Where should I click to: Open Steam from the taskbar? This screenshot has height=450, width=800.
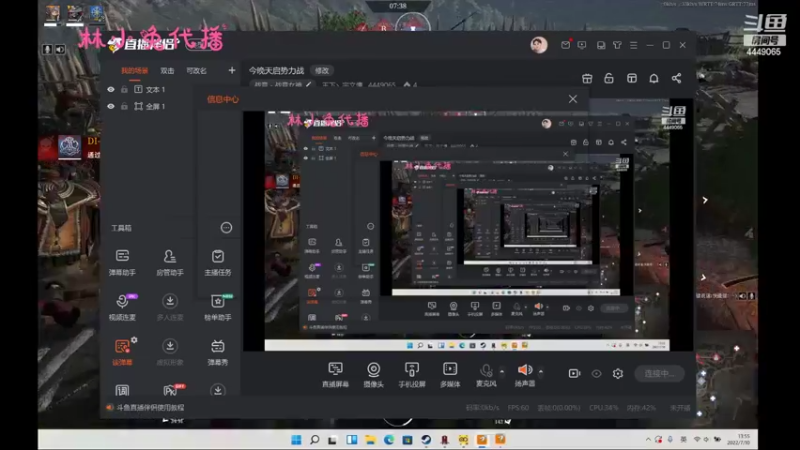click(426, 439)
